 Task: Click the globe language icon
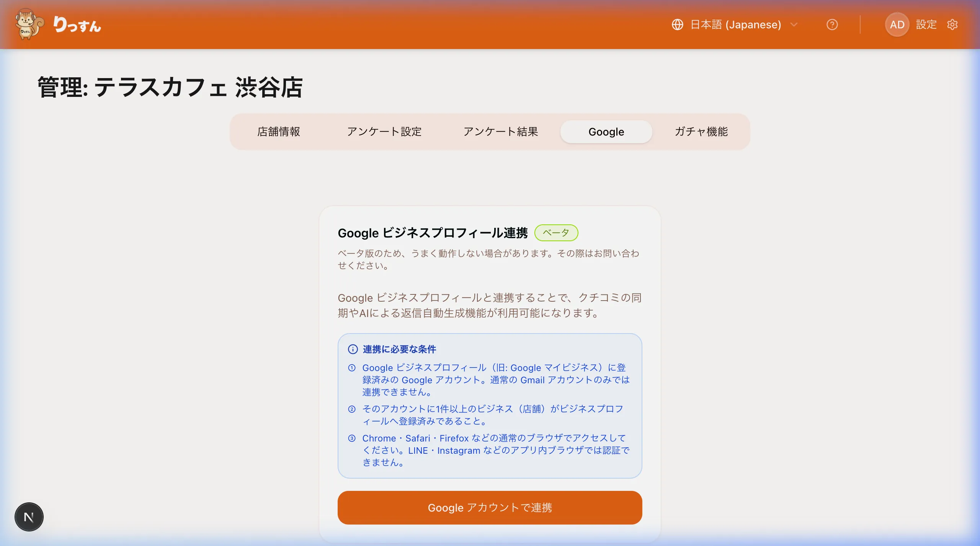coord(677,25)
